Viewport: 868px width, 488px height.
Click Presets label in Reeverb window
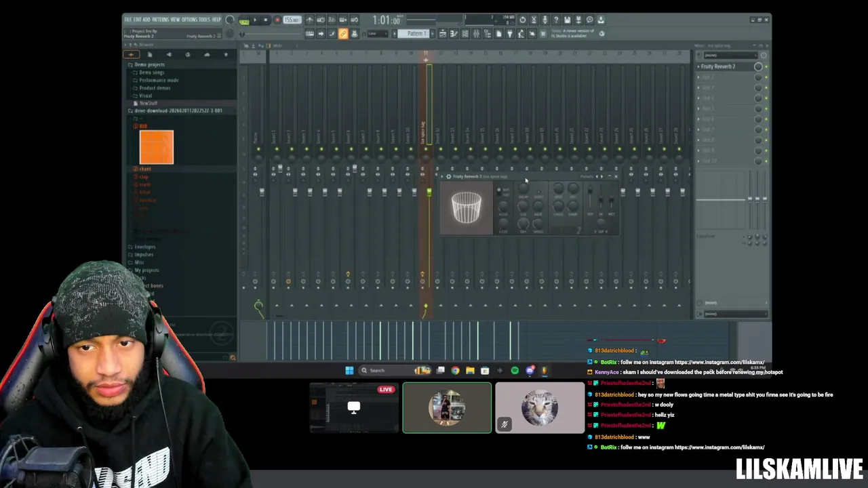[587, 176]
